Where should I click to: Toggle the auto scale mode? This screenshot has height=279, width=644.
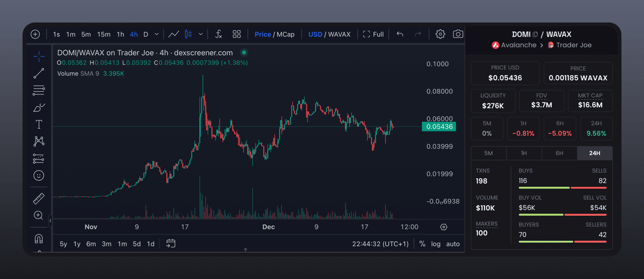coord(453,244)
